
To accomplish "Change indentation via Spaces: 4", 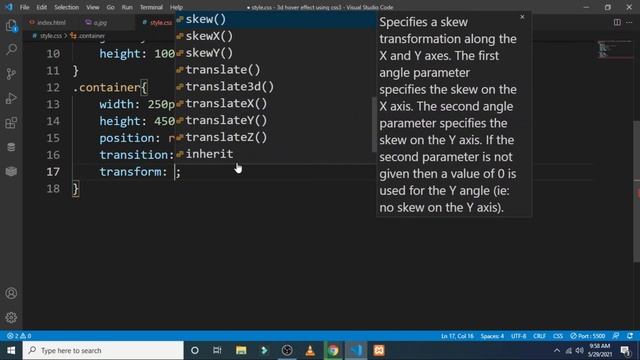I will pyautogui.click(x=492, y=336).
